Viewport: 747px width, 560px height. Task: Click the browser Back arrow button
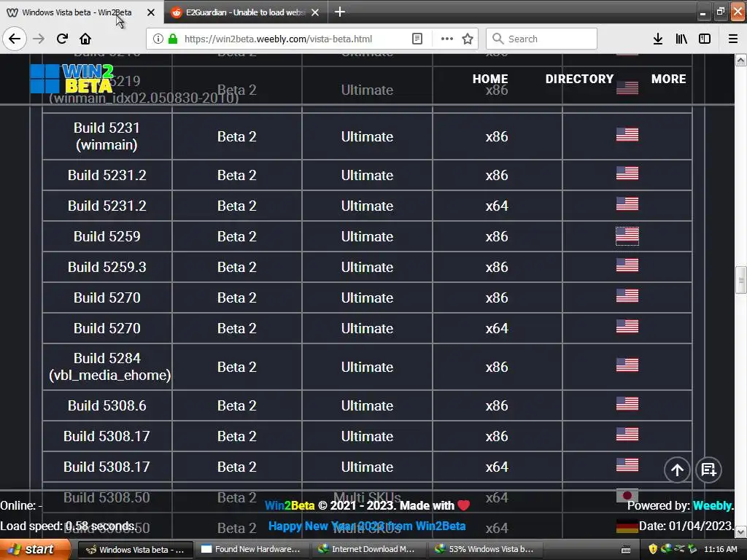tap(15, 39)
